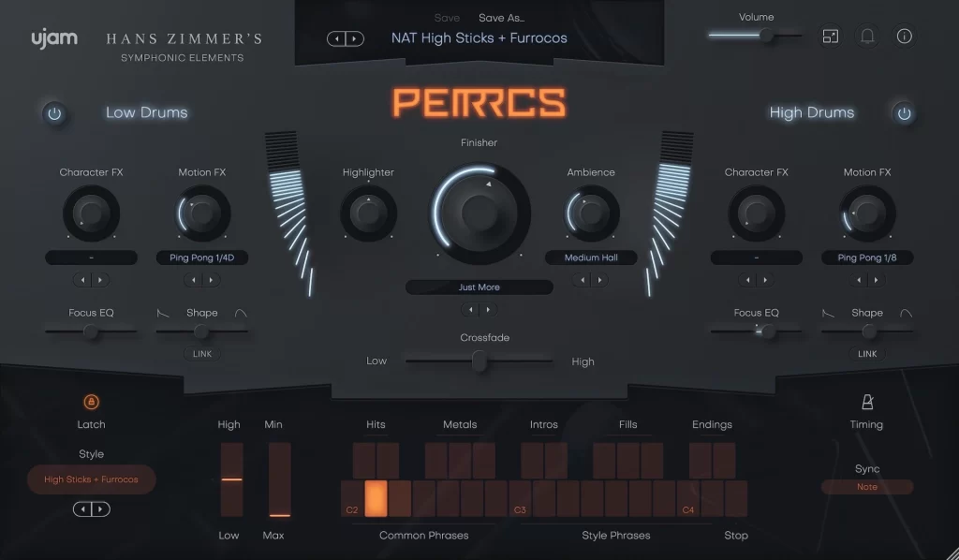
Task: Toggle the Latch lock icon
Action: pos(91,402)
